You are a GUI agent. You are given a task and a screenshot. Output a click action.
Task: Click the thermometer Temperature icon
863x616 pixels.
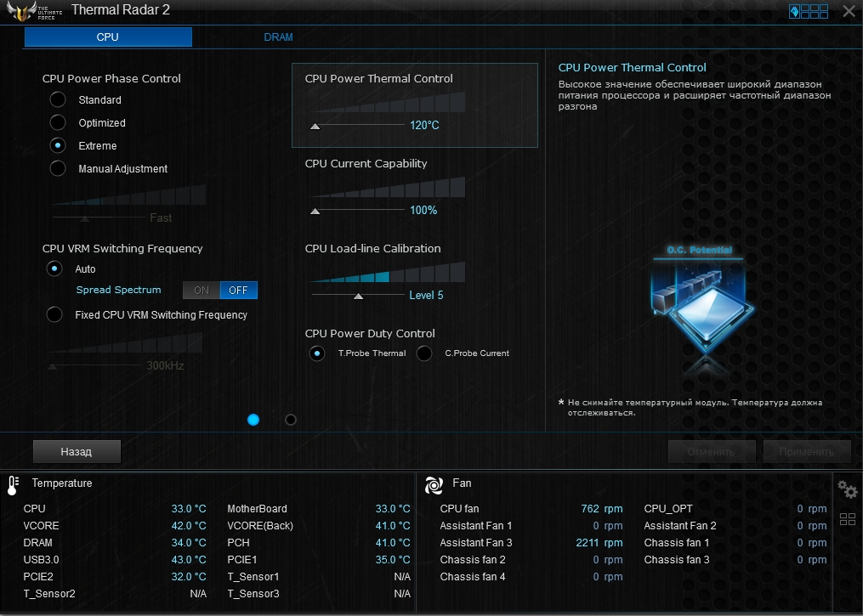(x=13, y=485)
